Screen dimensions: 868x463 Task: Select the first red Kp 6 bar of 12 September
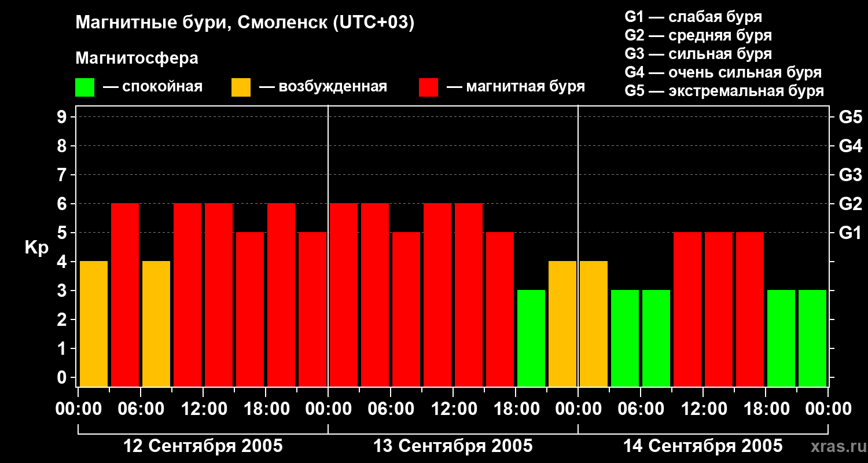[125, 295]
